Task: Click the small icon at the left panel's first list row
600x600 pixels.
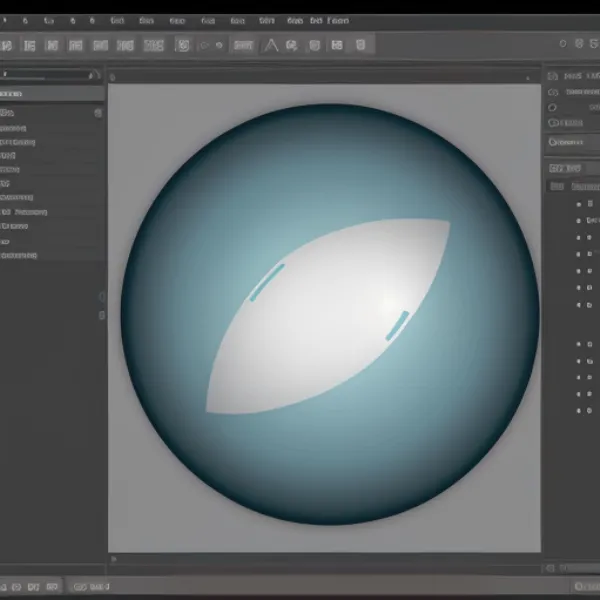Action: pyautogui.click(x=97, y=113)
